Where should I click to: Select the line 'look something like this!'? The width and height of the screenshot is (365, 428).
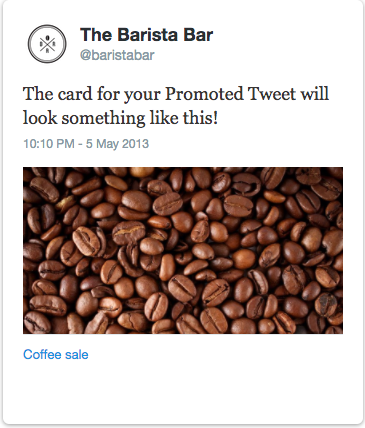point(120,118)
